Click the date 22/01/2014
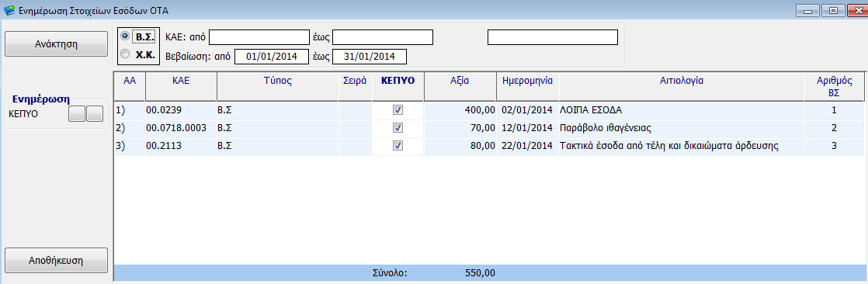The image size is (868, 284). [527, 146]
